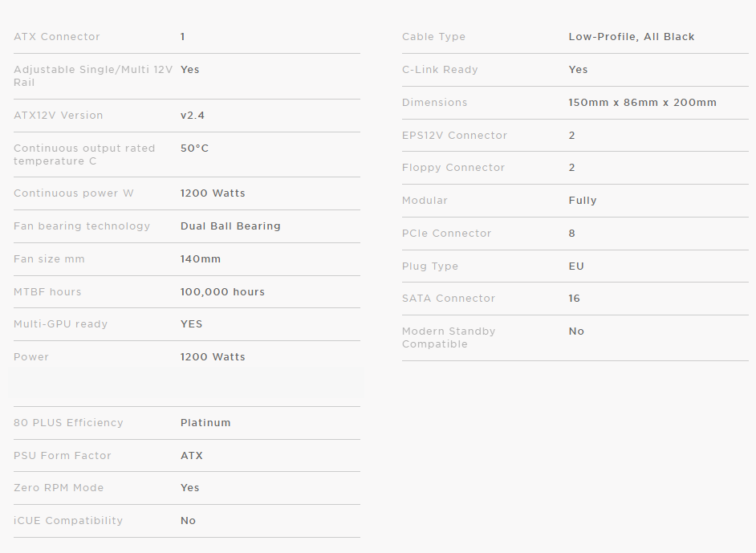Click the PSU Form Factor label

click(x=63, y=456)
